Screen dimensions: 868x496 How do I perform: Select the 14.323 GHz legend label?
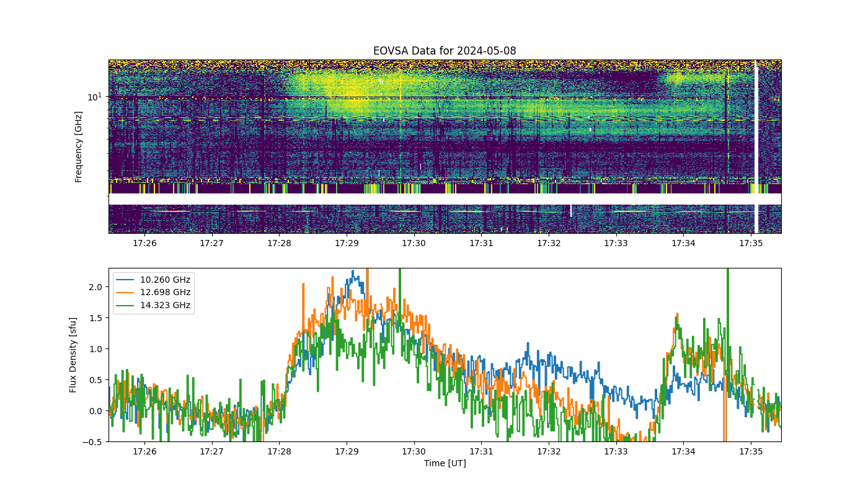click(166, 305)
